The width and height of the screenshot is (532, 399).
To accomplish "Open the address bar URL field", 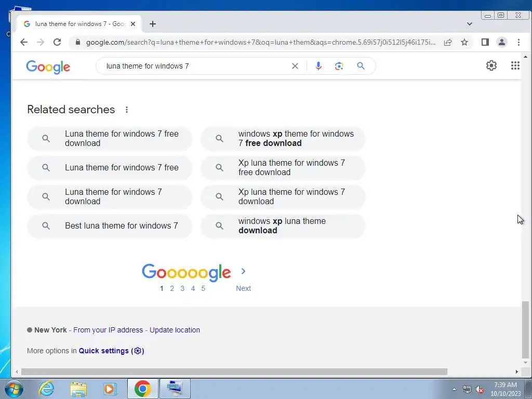I will 261,42.
